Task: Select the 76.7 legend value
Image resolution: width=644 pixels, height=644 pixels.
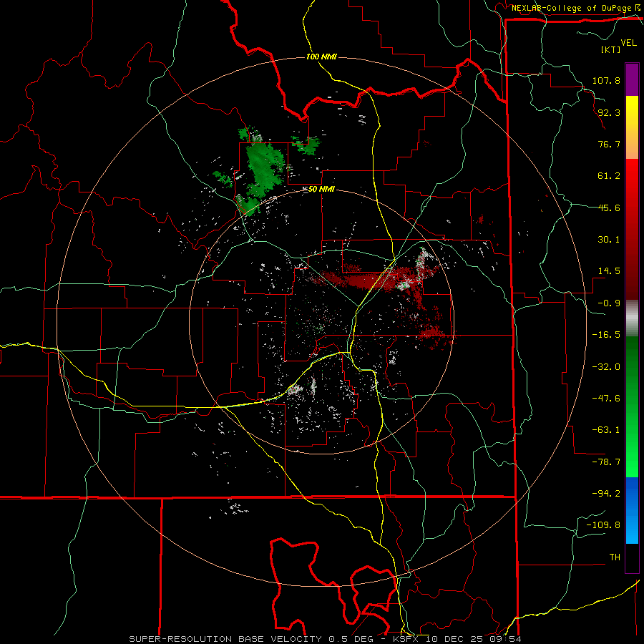Action: (609, 144)
